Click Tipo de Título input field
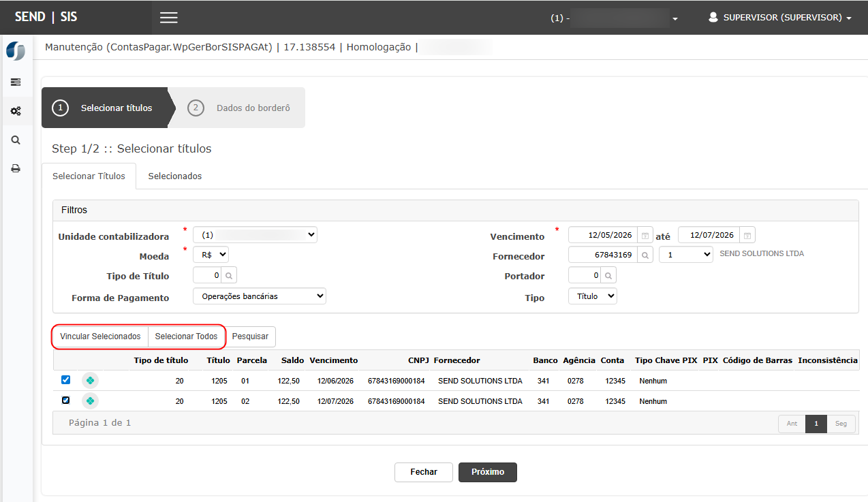Viewport: 868px width, 502px height. pos(208,276)
